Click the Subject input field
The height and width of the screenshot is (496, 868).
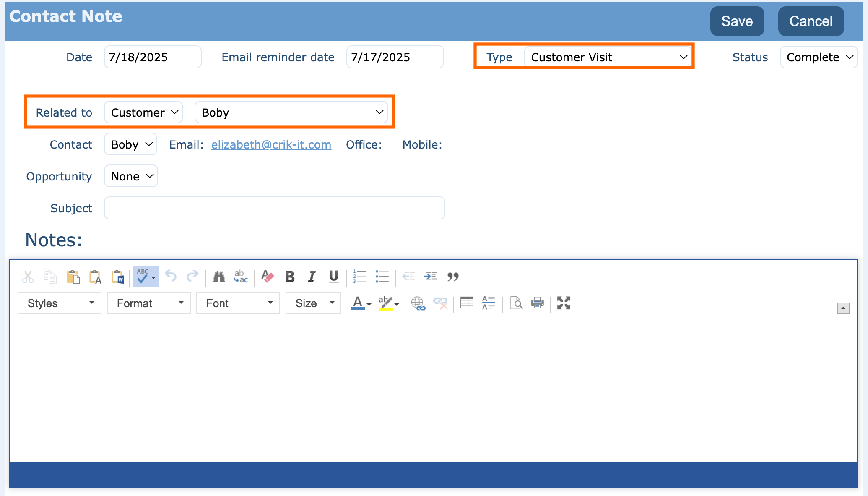pyautogui.click(x=274, y=208)
